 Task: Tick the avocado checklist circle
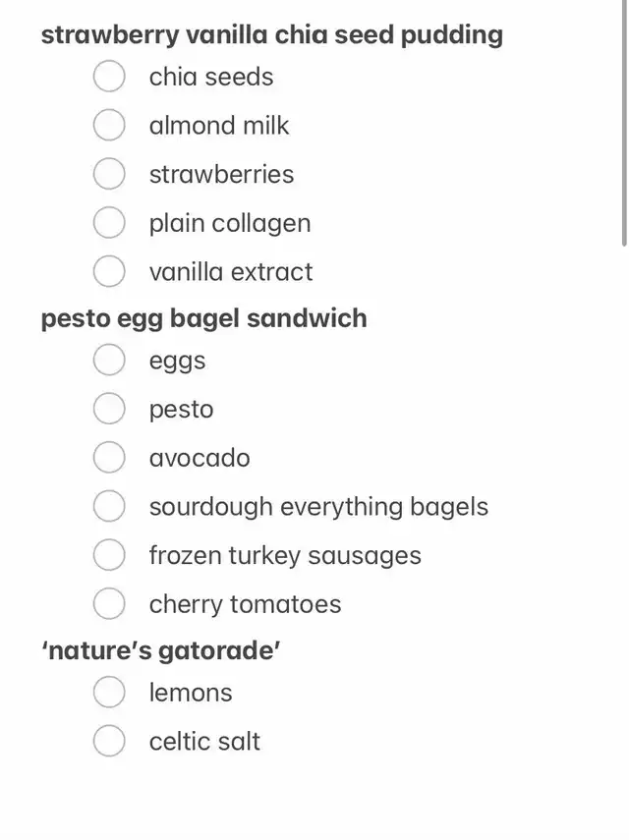(109, 457)
